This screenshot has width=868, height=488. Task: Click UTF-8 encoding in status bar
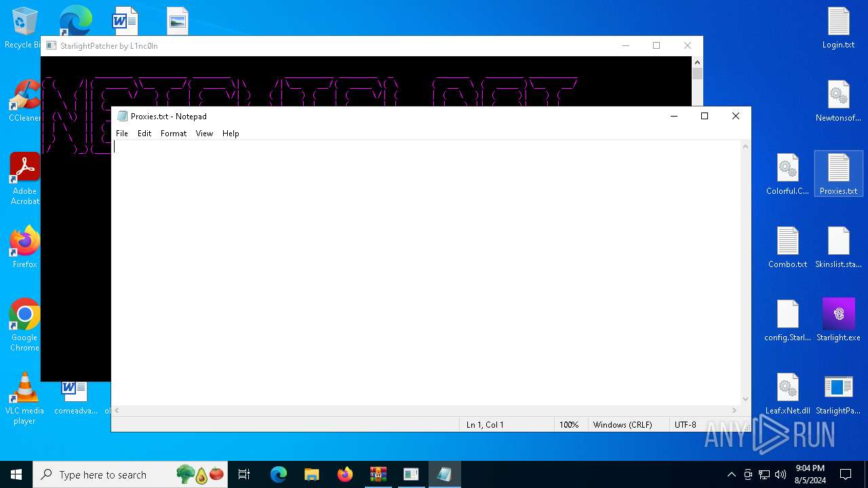tap(686, 425)
